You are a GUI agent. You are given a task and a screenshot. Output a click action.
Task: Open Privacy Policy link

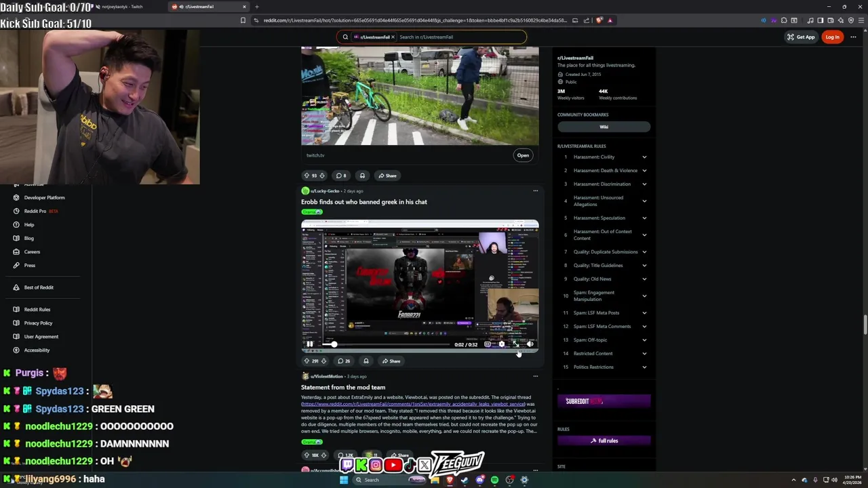pos(38,323)
